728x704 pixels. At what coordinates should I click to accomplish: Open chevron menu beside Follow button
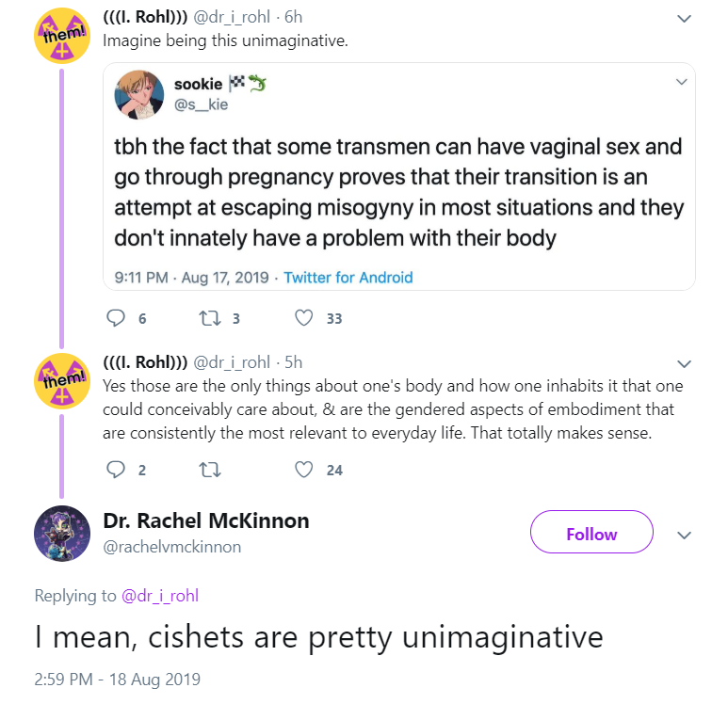[685, 536]
